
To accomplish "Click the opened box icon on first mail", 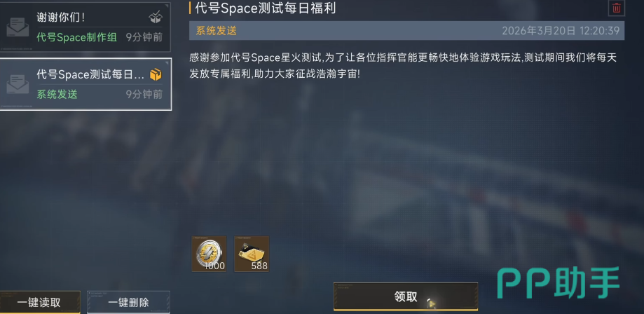I will pyautogui.click(x=156, y=18).
